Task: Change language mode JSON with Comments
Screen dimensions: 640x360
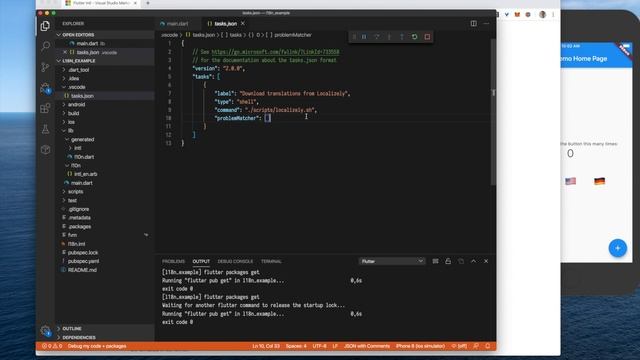Action: pos(367,346)
